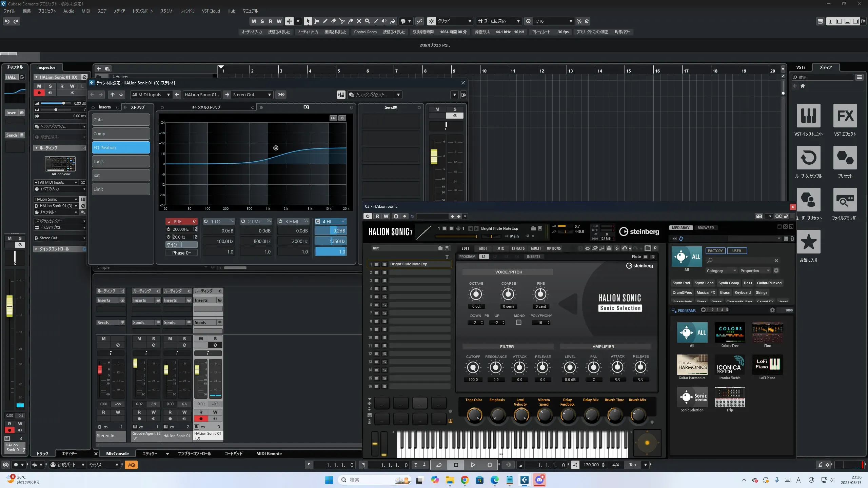Open Stereo Out output routing dropdown
Image resolution: width=868 pixels, height=488 pixels.
pyautogui.click(x=252, y=95)
